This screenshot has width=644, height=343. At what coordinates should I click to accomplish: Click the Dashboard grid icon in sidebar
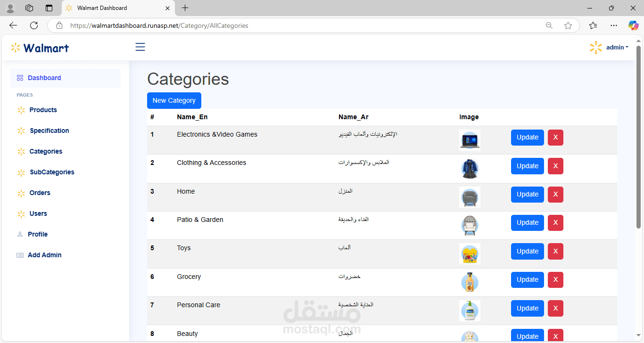pyautogui.click(x=20, y=78)
